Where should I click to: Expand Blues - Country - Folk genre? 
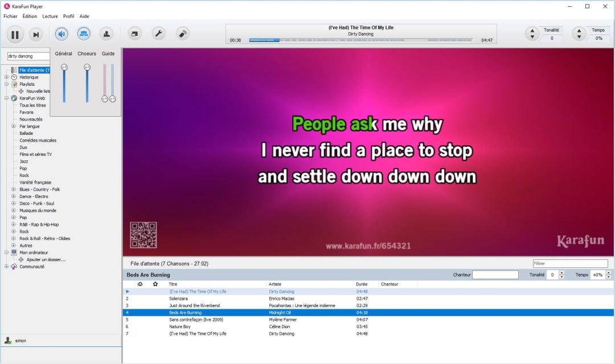[x=14, y=189]
